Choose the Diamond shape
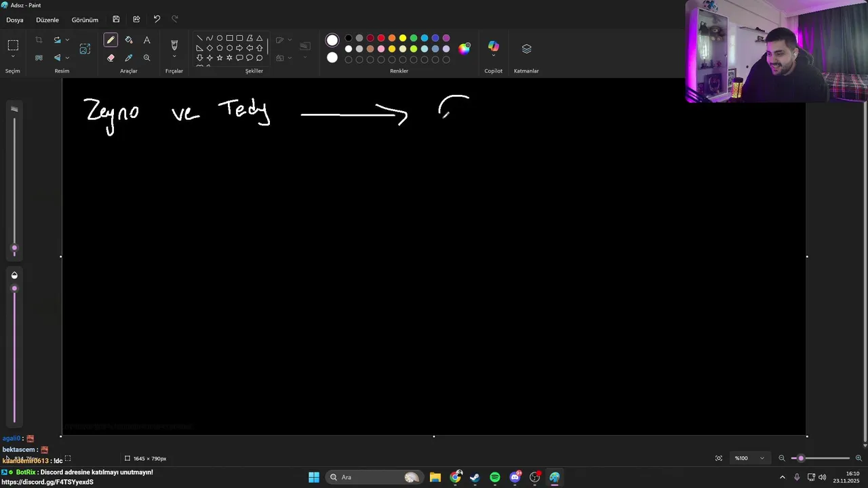This screenshot has height=488, width=868. (210, 48)
